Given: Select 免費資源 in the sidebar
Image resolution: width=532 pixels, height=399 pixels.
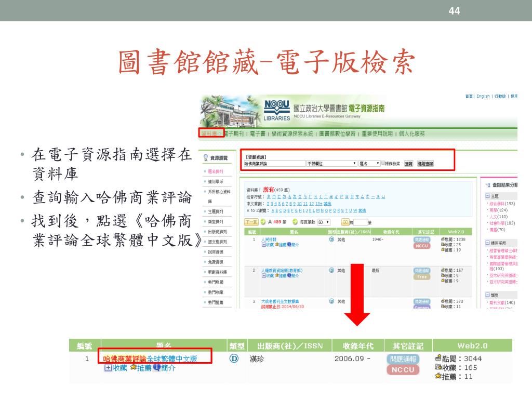Looking at the screenshot, I should tap(216, 262).
